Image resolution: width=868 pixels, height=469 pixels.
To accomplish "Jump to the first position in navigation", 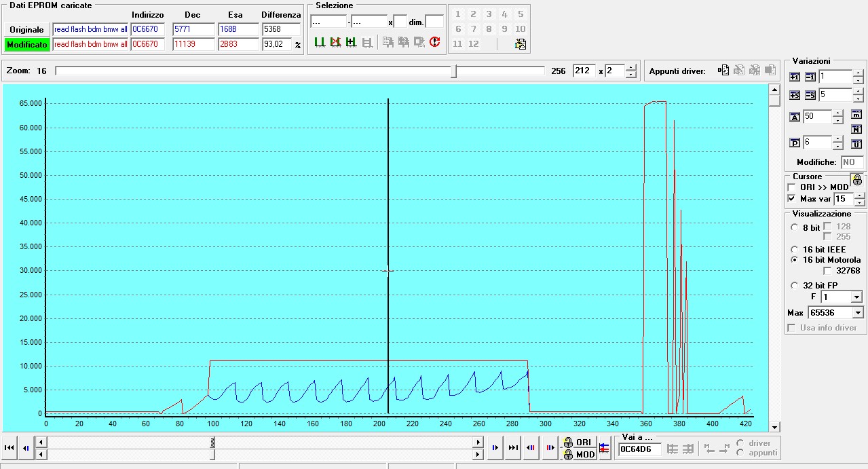I will click(10, 448).
